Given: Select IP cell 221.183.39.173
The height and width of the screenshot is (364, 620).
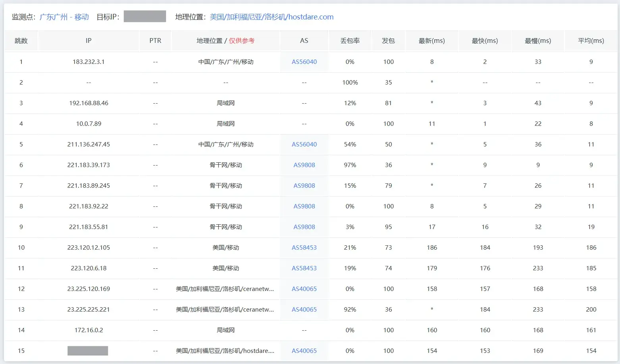Looking at the screenshot, I should point(89,165).
